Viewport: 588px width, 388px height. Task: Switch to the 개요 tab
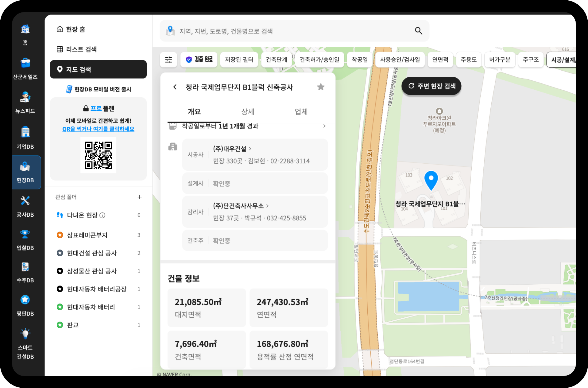[x=194, y=112]
